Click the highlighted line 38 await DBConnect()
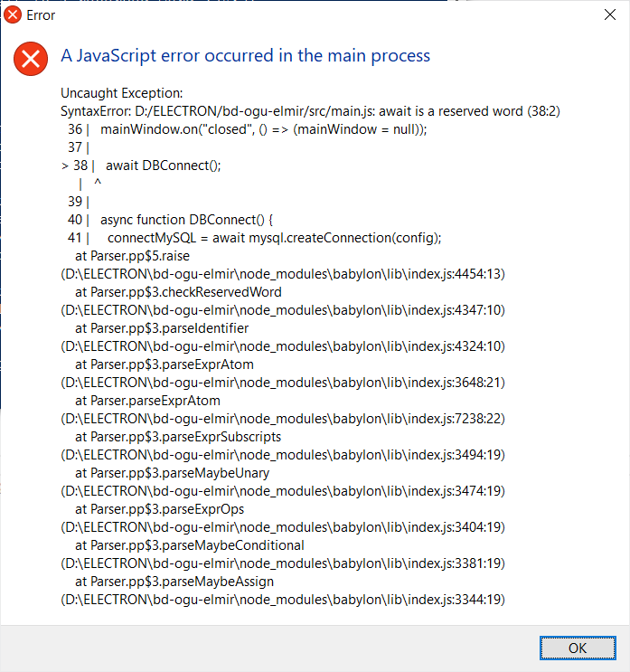The width and height of the screenshot is (630, 672). [x=163, y=166]
